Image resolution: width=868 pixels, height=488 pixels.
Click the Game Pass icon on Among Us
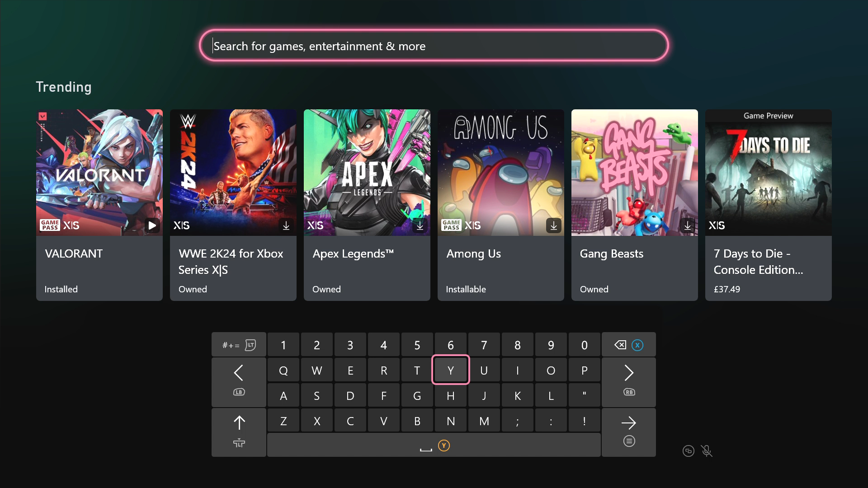(451, 225)
